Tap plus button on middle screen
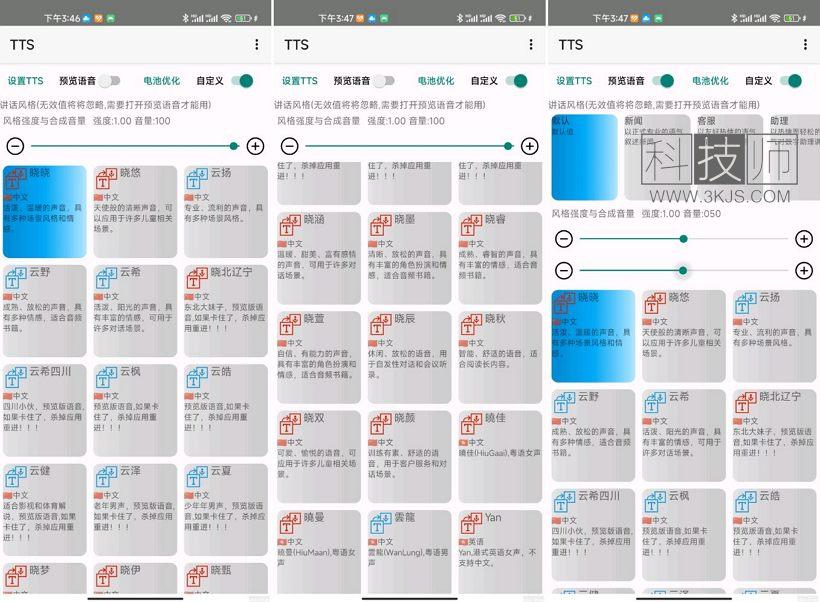This screenshot has height=602, width=820. [x=530, y=146]
